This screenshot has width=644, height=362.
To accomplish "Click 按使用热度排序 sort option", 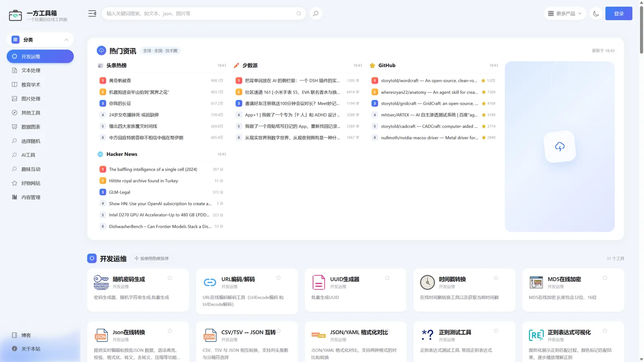I will click(152, 259).
